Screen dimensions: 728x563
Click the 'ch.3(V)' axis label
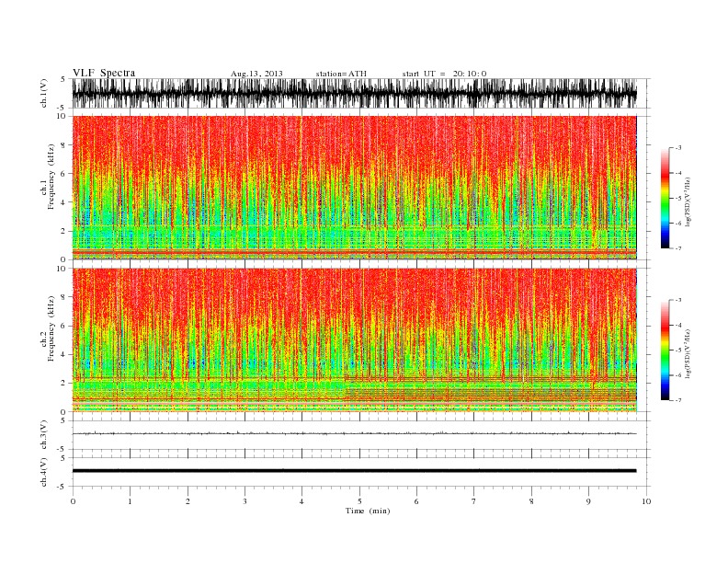coord(44,434)
